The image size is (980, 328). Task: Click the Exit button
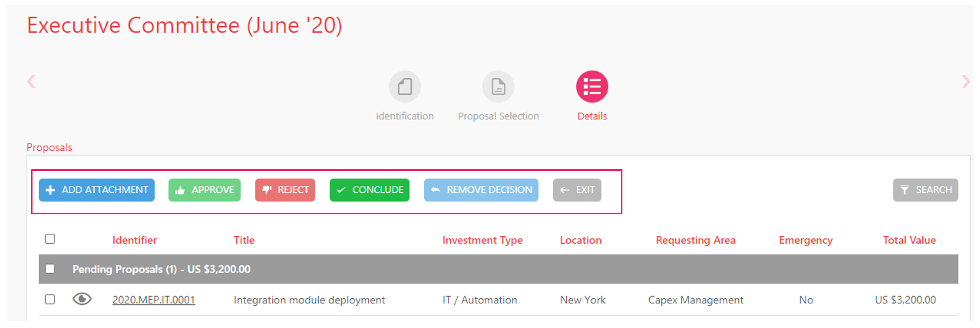(x=577, y=190)
